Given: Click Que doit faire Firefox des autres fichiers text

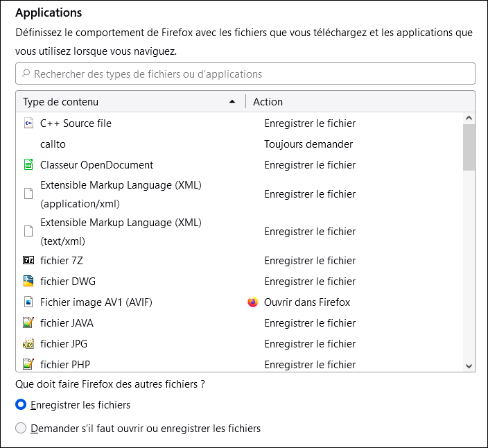Looking at the screenshot, I should [110, 384].
